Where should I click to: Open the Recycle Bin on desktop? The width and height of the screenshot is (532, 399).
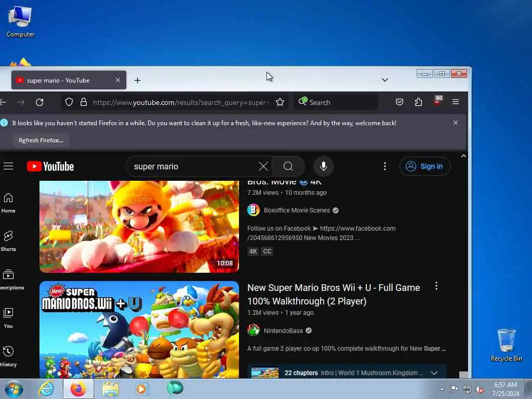506,345
